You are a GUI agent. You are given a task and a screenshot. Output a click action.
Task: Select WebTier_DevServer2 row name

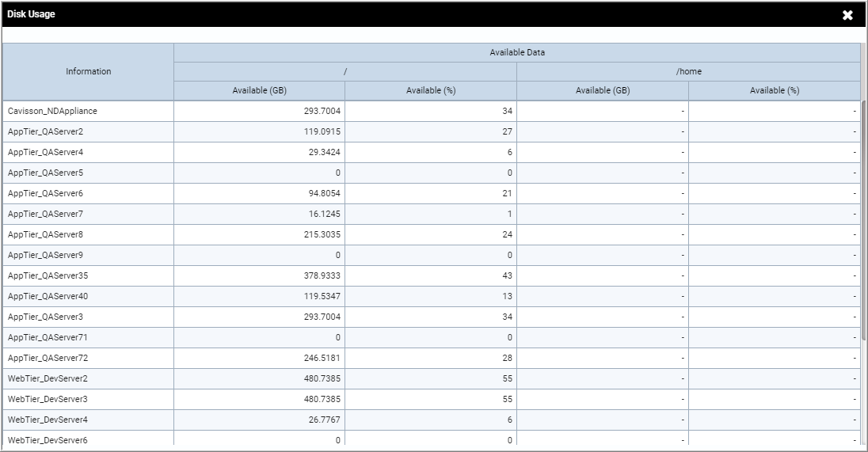[x=48, y=378]
